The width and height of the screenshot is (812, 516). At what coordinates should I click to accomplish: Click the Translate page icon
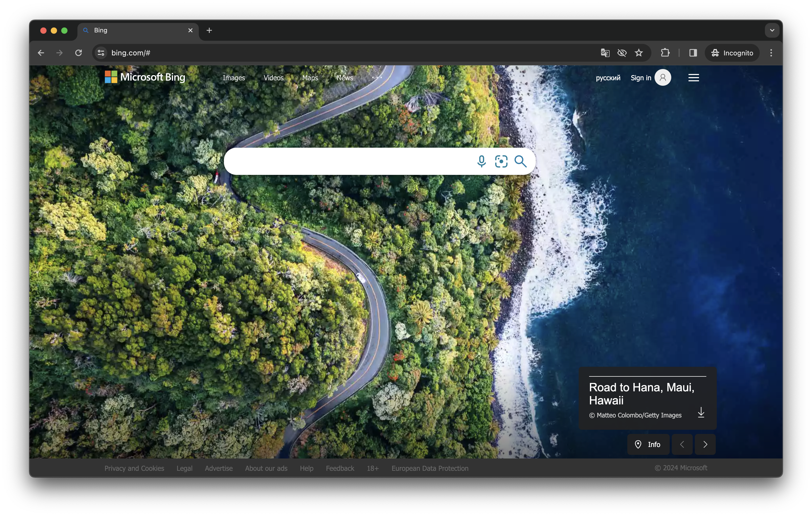[605, 53]
